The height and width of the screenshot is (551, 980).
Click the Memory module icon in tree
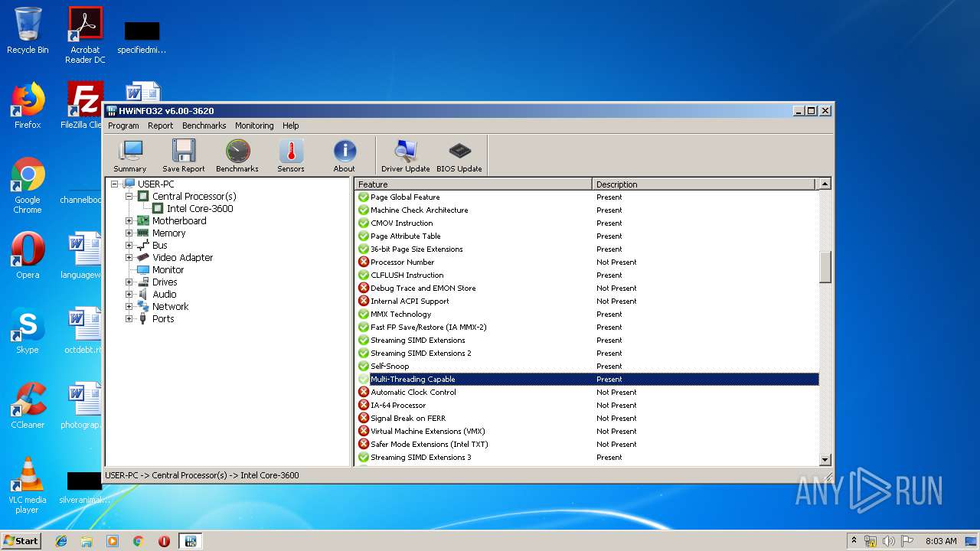pyautogui.click(x=142, y=233)
